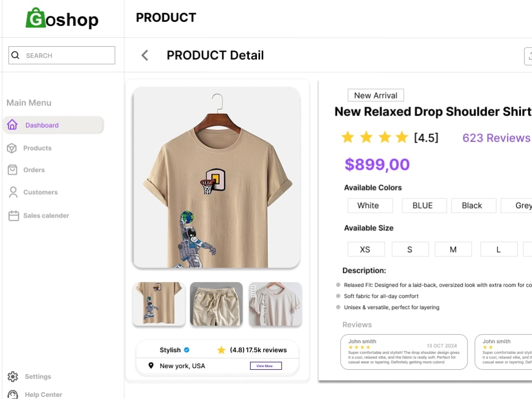Open the Orders menu item
This screenshot has width=532, height=399.
click(x=34, y=170)
